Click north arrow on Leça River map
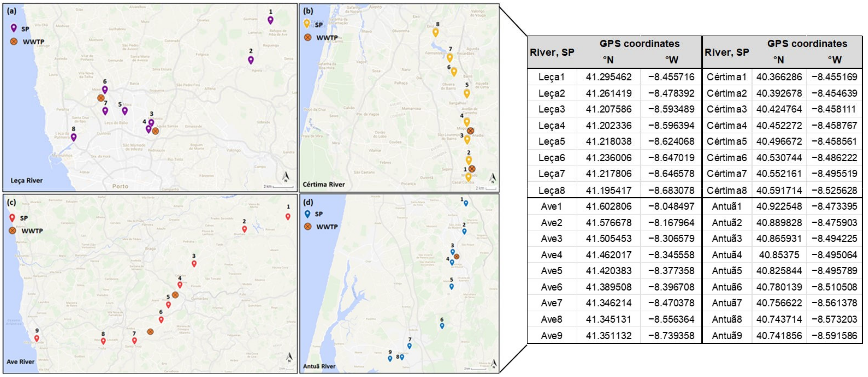Image resolution: width=868 pixels, height=377 pixels. click(x=286, y=176)
